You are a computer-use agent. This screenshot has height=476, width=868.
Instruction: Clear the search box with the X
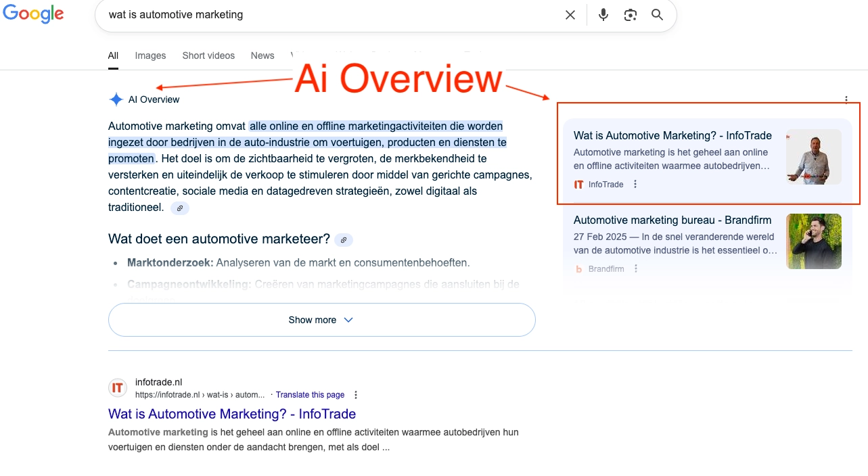pos(570,15)
